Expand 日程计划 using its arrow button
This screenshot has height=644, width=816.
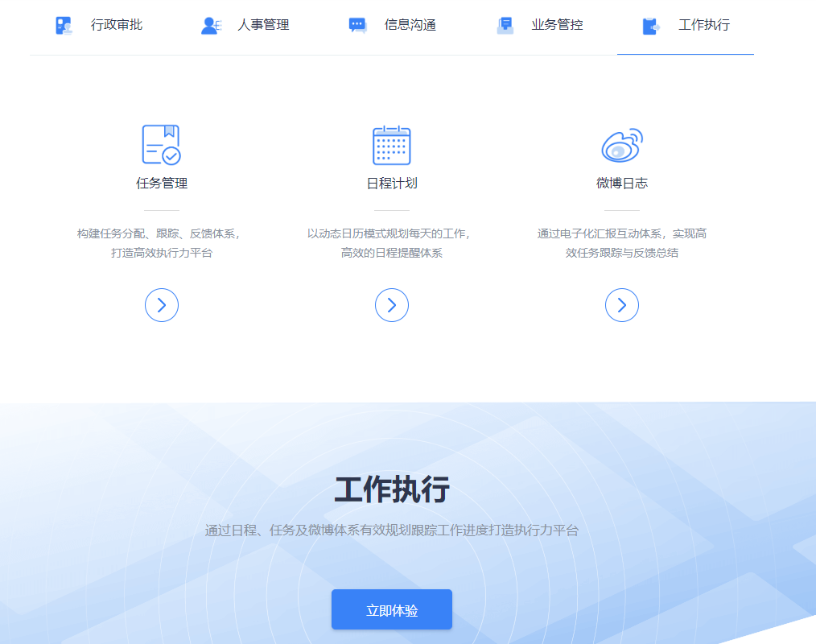[392, 305]
